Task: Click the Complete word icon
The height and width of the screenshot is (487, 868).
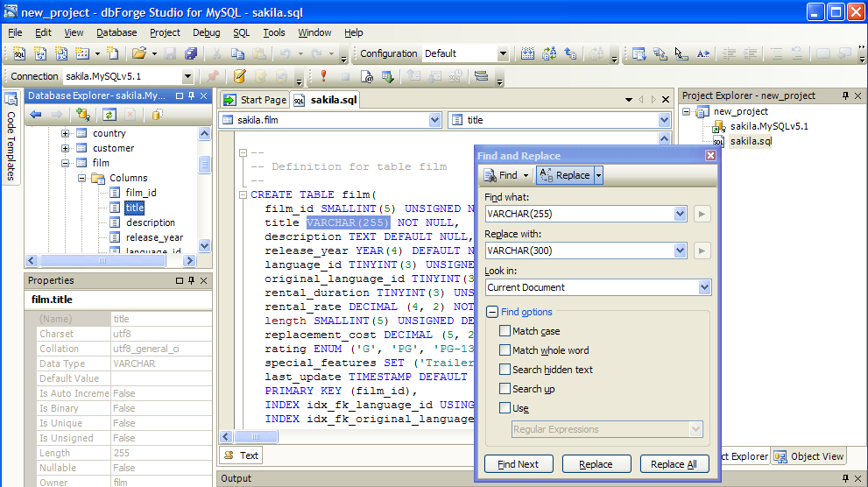Action: point(702,53)
